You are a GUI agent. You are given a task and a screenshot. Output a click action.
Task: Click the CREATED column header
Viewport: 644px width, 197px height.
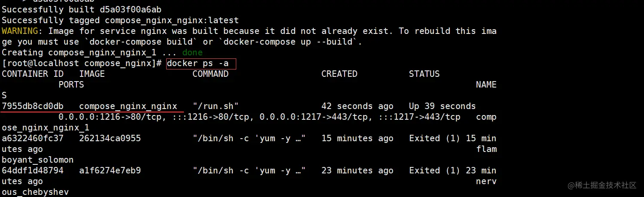click(339, 74)
